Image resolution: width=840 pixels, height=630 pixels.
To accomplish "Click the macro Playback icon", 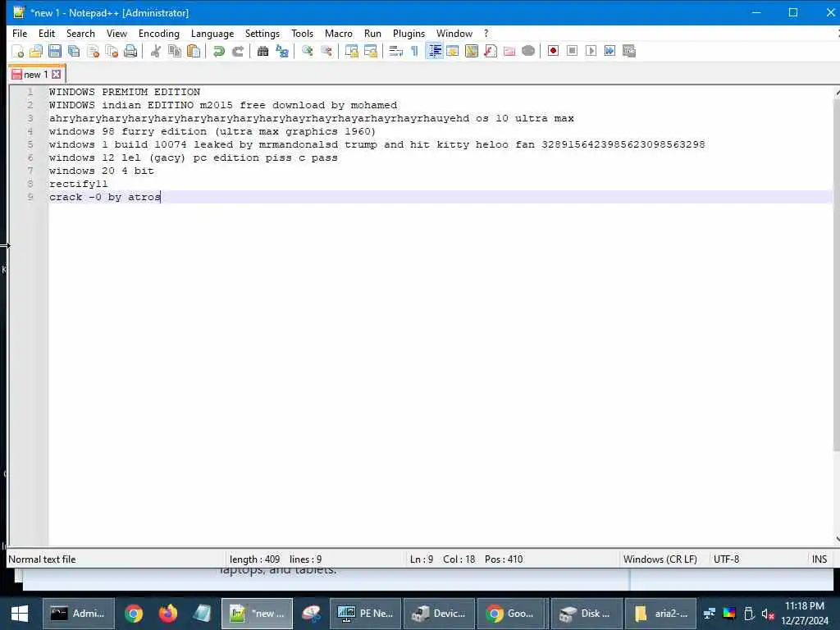I will (591, 51).
